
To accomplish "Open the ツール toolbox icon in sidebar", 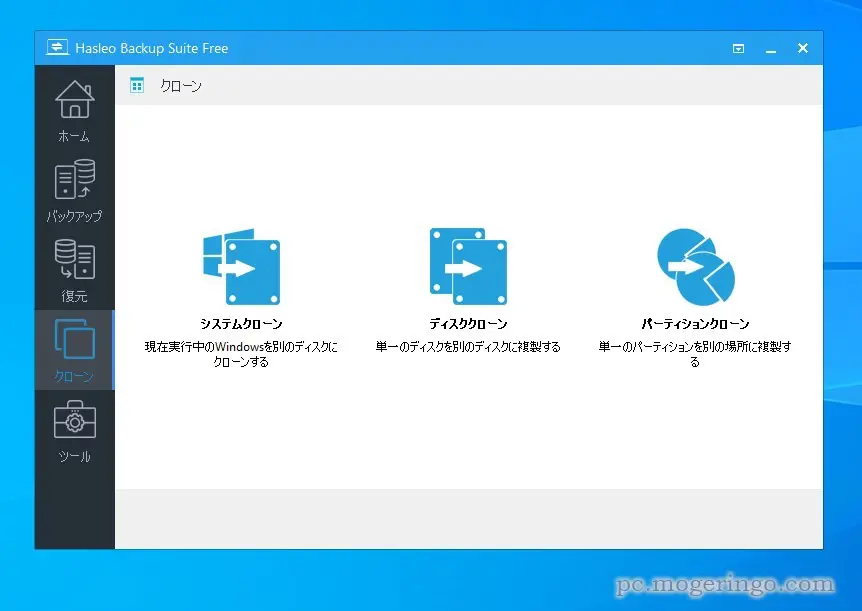I will point(75,419).
